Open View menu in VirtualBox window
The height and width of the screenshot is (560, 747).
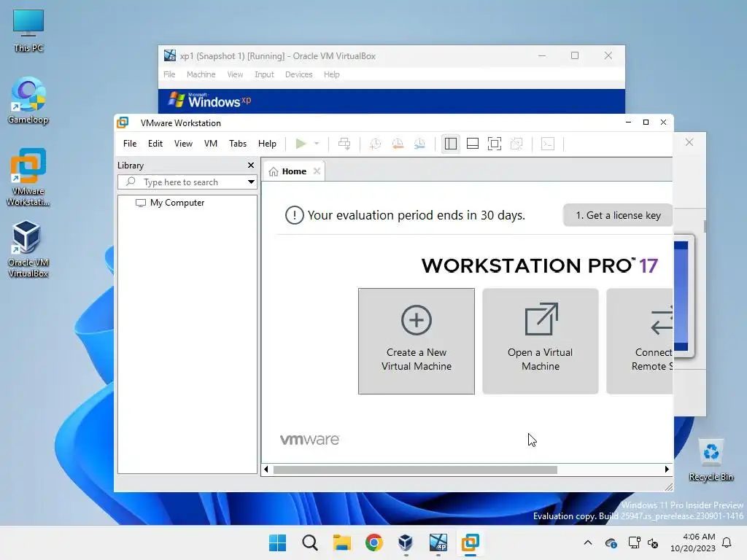[235, 74]
